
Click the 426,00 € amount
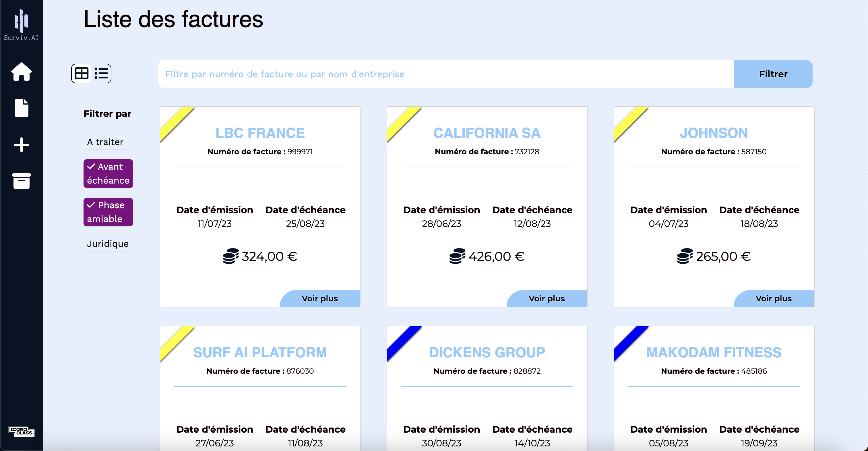496,256
